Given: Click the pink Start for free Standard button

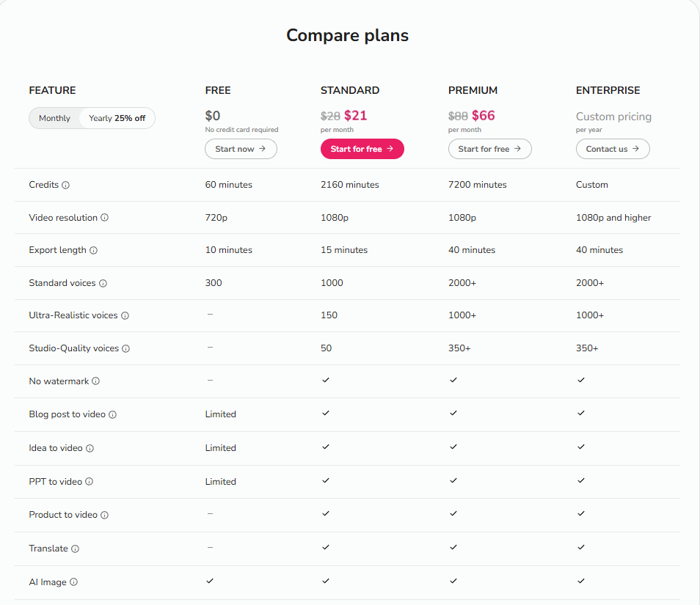Looking at the screenshot, I should pos(362,149).
